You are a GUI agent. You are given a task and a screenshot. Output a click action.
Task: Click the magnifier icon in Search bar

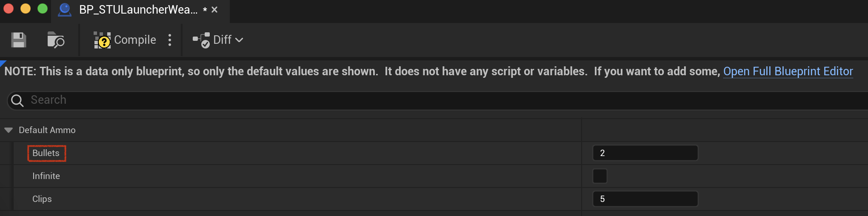pyautogui.click(x=17, y=101)
